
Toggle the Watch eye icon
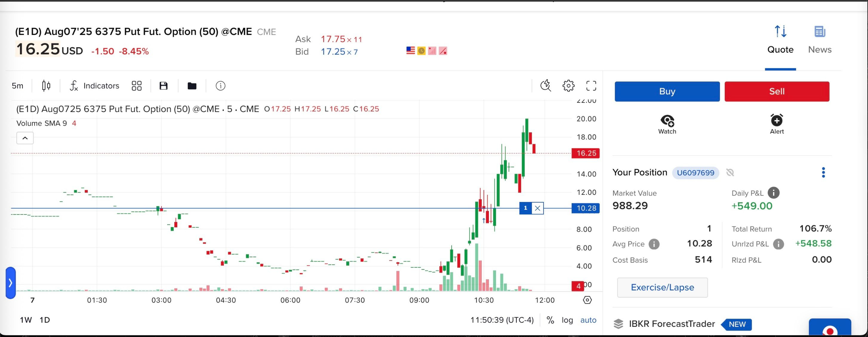[x=667, y=124]
